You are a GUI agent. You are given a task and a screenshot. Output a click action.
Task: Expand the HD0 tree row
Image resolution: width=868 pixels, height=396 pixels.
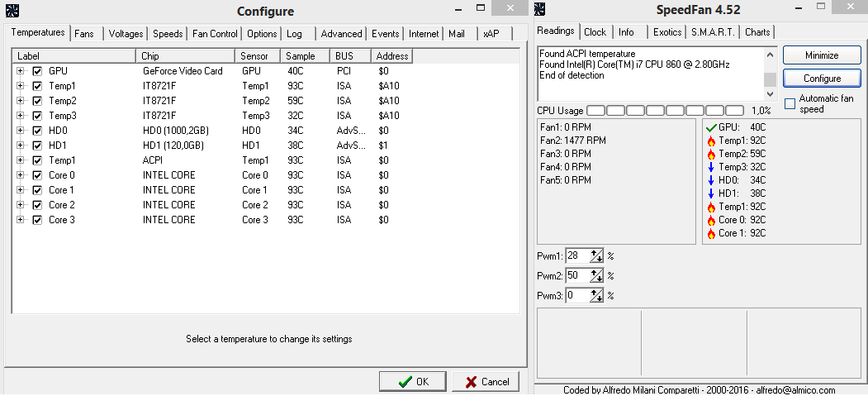[21, 131]
